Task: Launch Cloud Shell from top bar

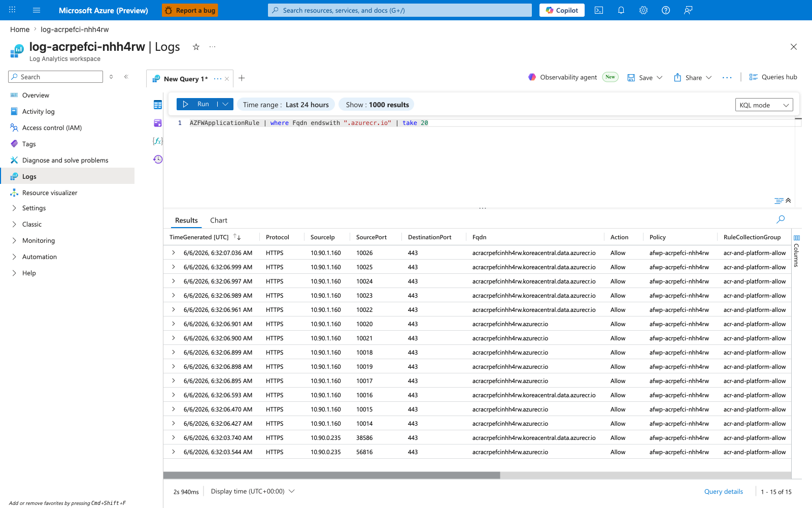Action: (599, 10)
